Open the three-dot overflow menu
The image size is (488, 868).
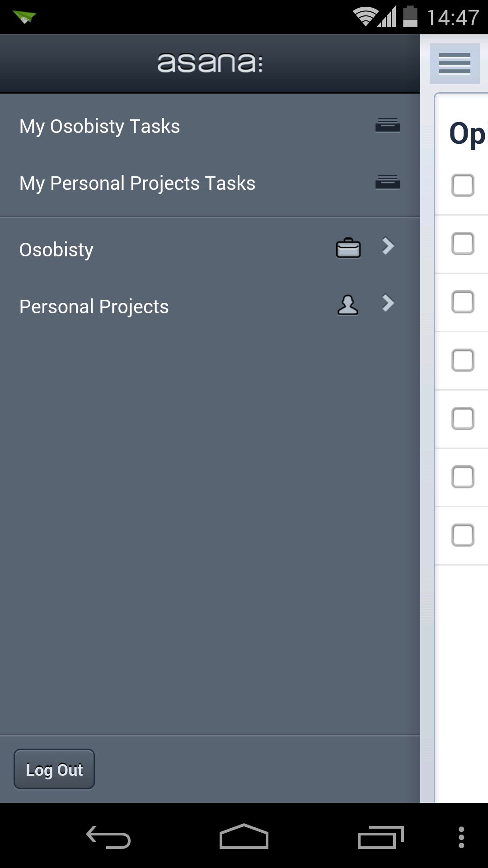click(x=461, y=837)
